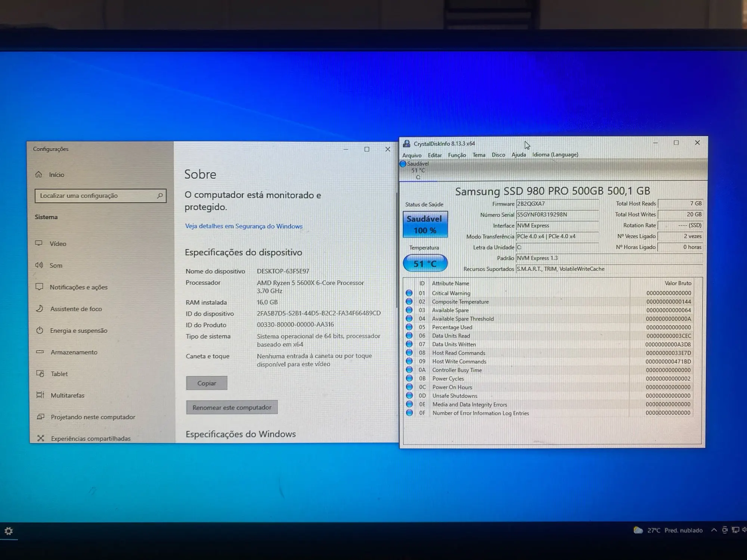Click the Saudável 100 % health status box
The width and height of the screenshot is (747, 560).
425,225
